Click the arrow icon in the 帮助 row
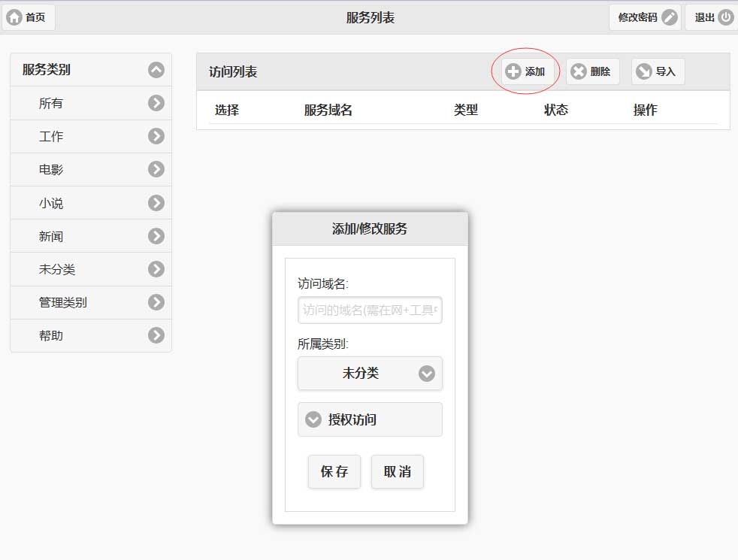738x560 pixels. (x=156, y=335)
